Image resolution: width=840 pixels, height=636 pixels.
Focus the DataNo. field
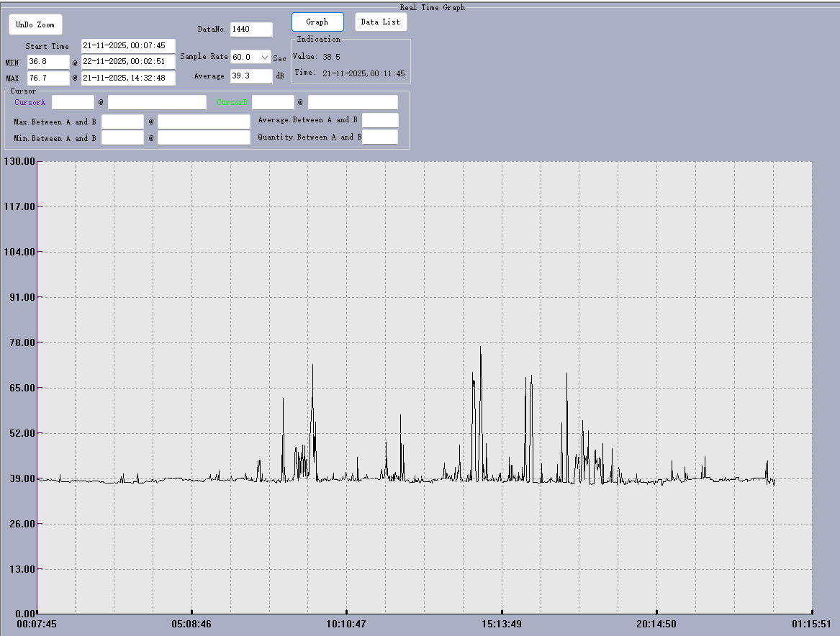click(251, 29)
